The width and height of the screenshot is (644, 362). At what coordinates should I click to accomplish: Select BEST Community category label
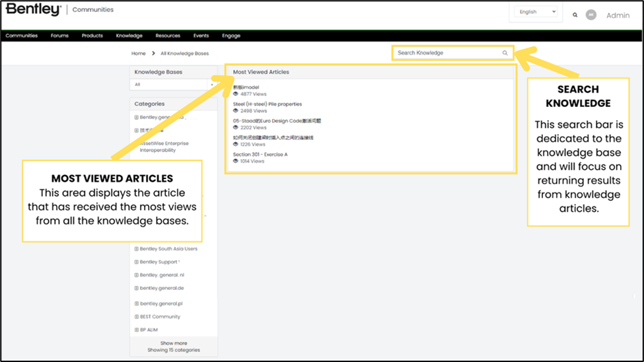[x=161, y=317]
